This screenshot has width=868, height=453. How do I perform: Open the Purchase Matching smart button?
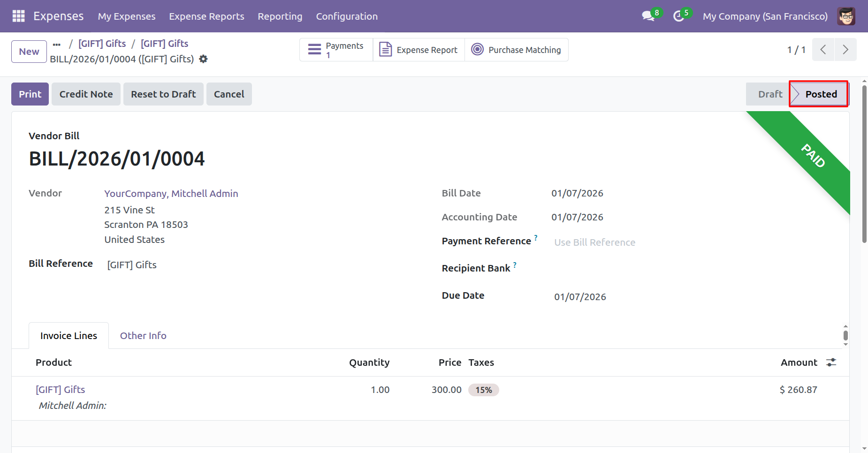[x=516, y=50]
